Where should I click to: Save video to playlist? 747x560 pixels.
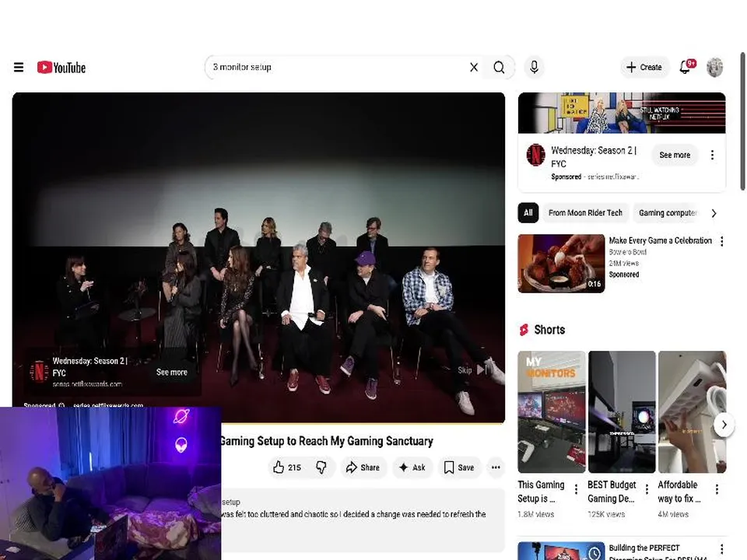(459, 467)
